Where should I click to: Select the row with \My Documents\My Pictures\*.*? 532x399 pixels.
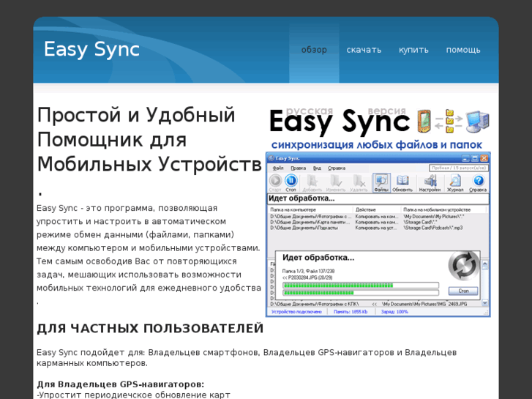tap(367, 216)
